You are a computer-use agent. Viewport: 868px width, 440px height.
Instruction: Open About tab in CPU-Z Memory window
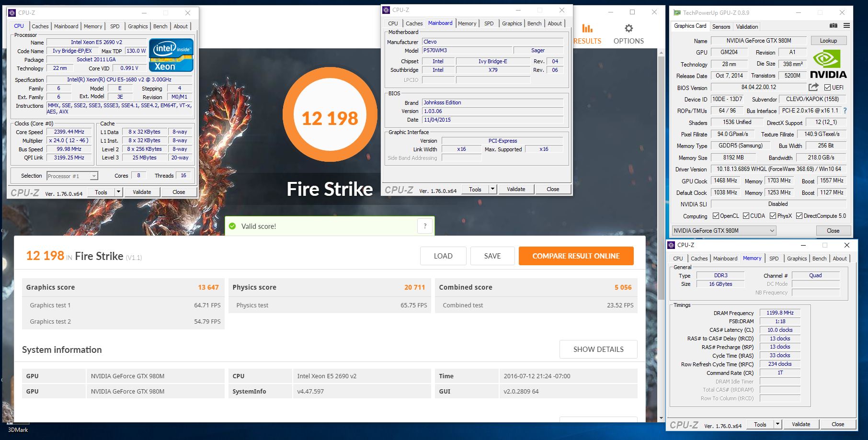[x=839, y=259]
